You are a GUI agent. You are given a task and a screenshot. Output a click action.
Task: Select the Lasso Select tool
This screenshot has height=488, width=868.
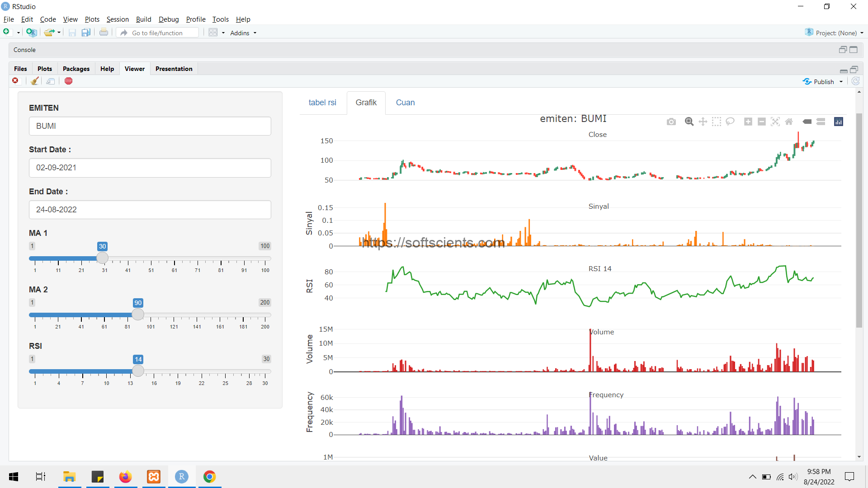click(x=730, y=122)
